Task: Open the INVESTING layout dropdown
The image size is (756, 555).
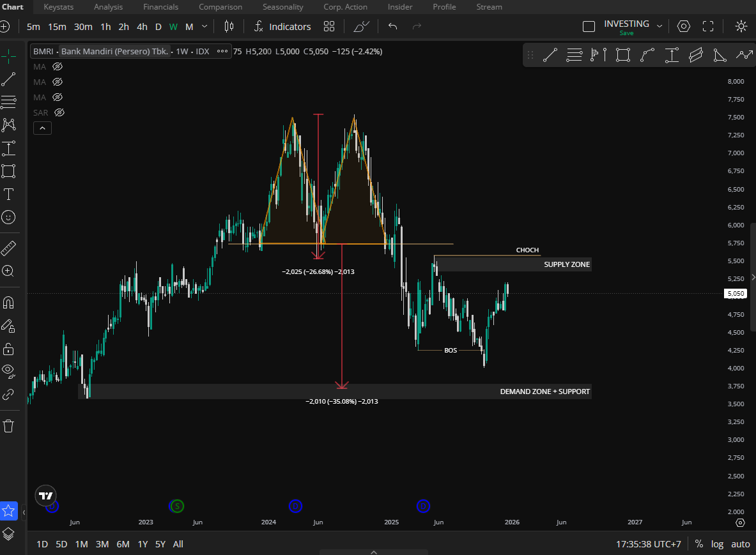Action: [x=660, y=26]
